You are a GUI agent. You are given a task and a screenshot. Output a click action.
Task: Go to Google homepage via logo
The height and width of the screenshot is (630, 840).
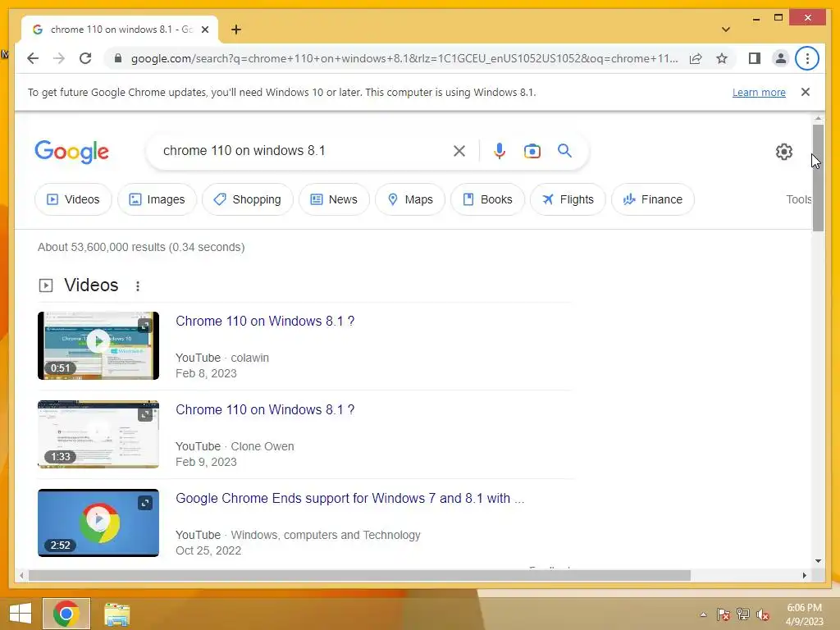coord(72,152)
